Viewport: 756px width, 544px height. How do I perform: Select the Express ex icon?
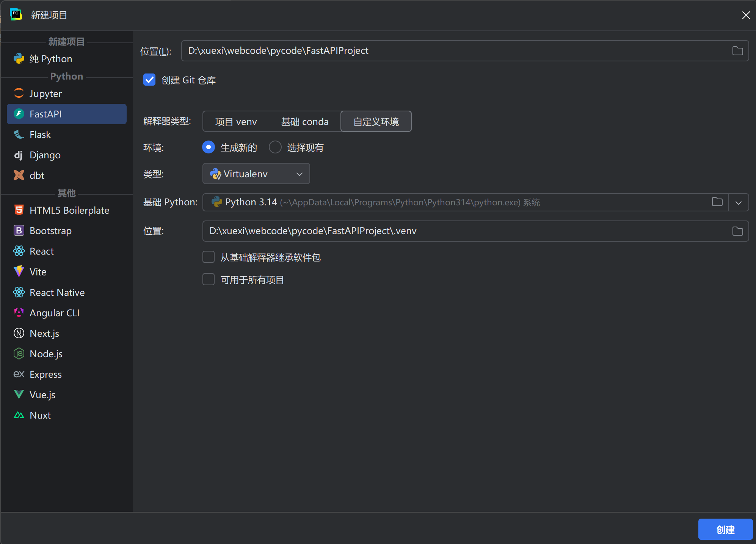coord(19,374)
